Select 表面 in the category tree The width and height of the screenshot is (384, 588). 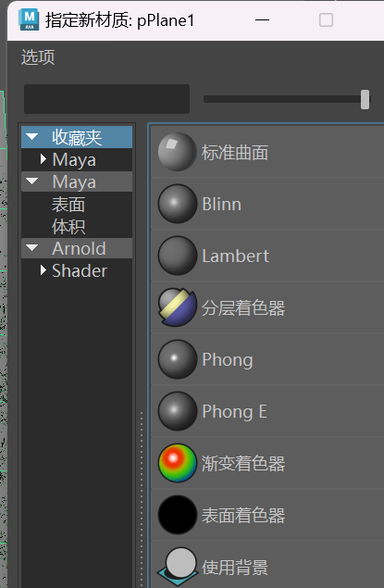click(x=68, y=205)
